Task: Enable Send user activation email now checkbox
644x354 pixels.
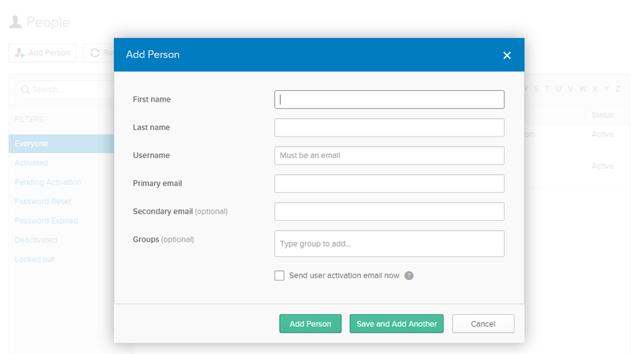Action: [x=279, y=275]
